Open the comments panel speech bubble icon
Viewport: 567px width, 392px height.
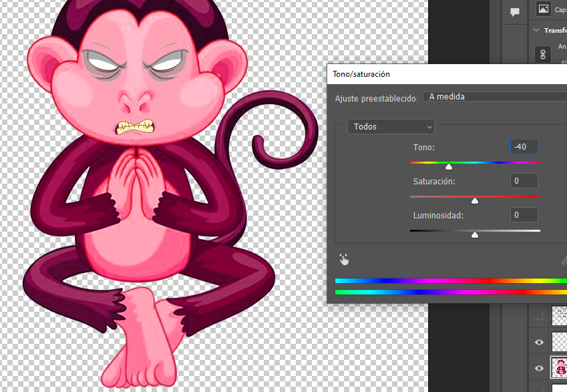(515, 12)
